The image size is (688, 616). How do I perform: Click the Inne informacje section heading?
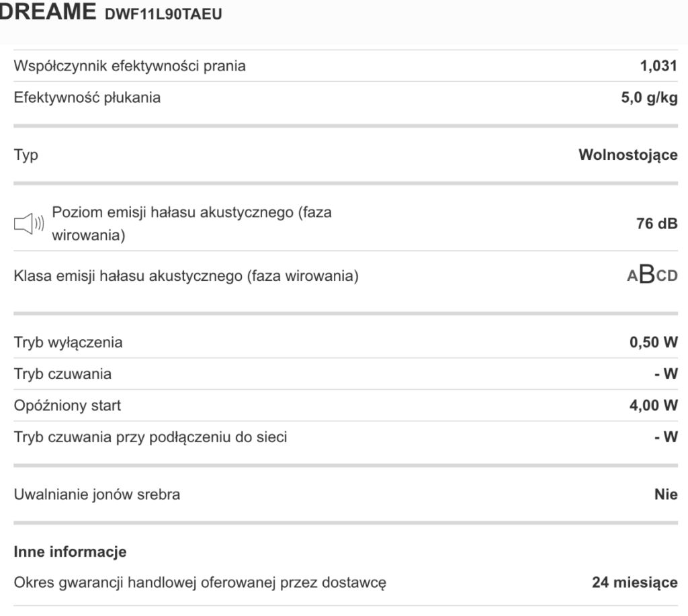(71, 553)
